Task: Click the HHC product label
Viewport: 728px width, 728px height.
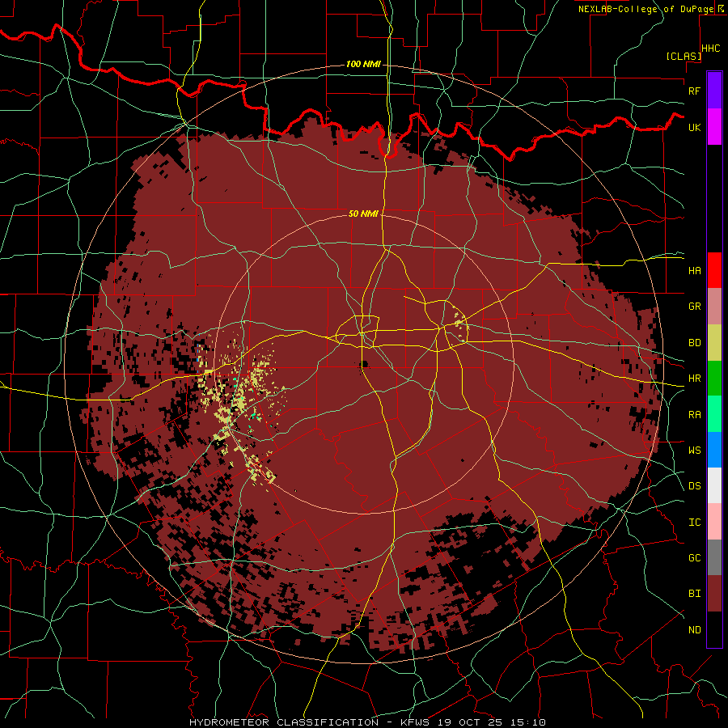Action: [x=710, y=49]
